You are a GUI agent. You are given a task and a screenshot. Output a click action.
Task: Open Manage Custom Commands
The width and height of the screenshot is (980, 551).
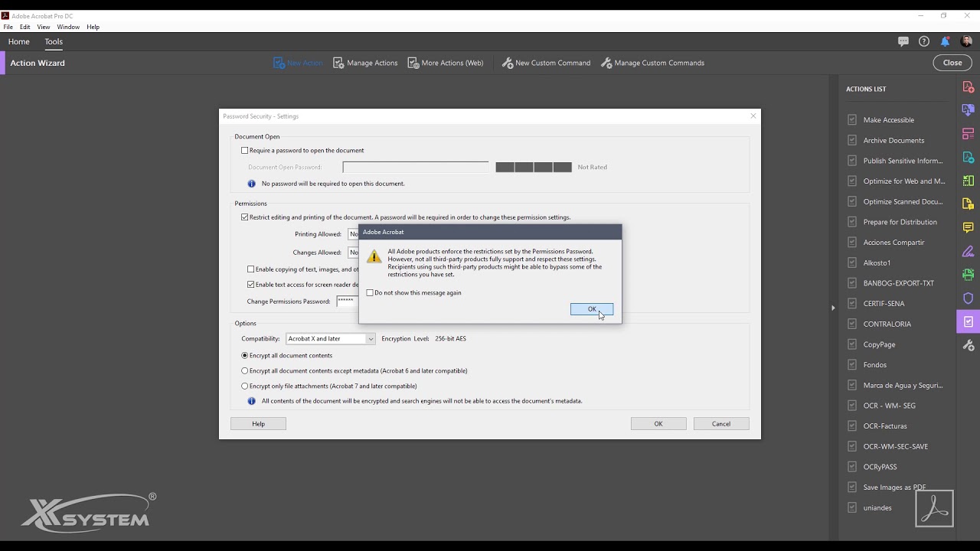652,63
